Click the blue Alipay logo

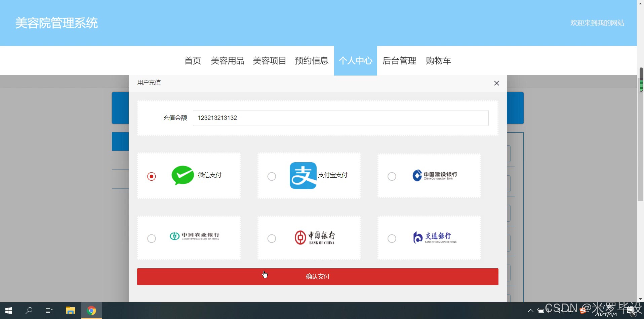(x=303, y=176)
